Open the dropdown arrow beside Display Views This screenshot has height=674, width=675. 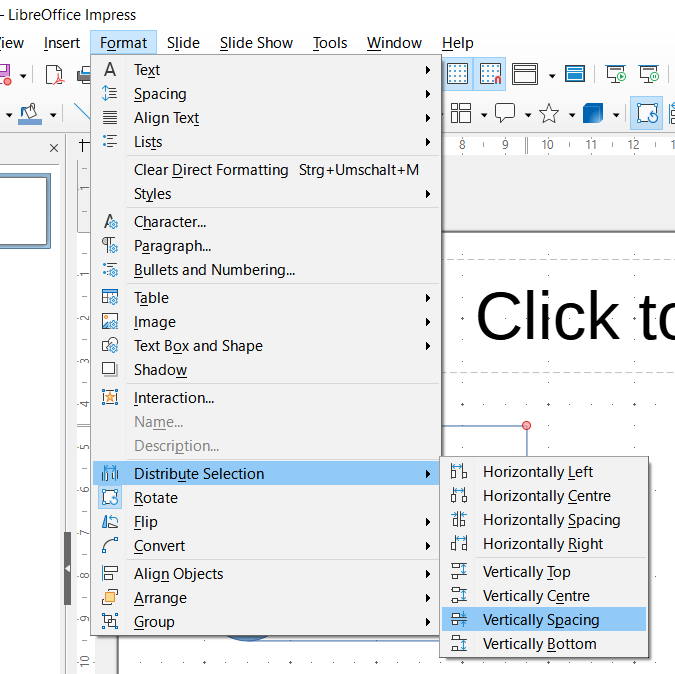pos(551,74)
